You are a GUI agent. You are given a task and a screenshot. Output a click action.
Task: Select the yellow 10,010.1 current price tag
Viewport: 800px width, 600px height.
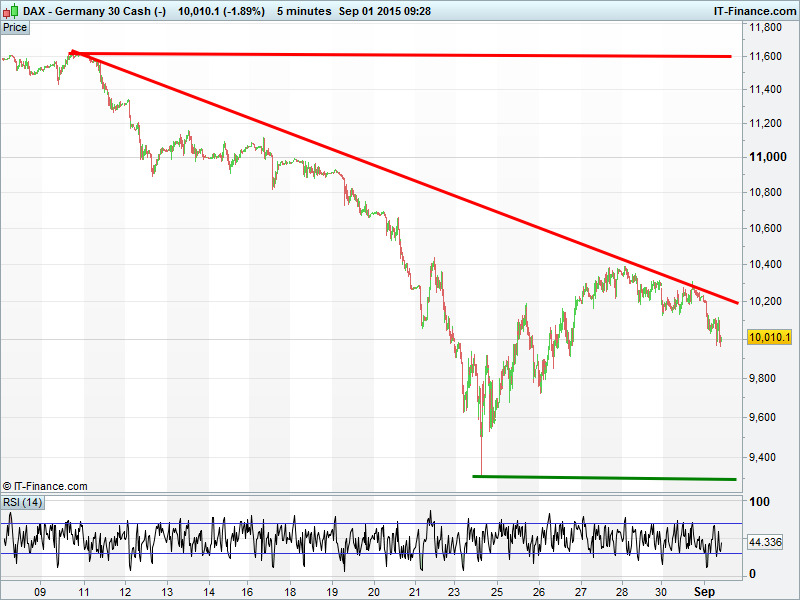pos(770,338)
